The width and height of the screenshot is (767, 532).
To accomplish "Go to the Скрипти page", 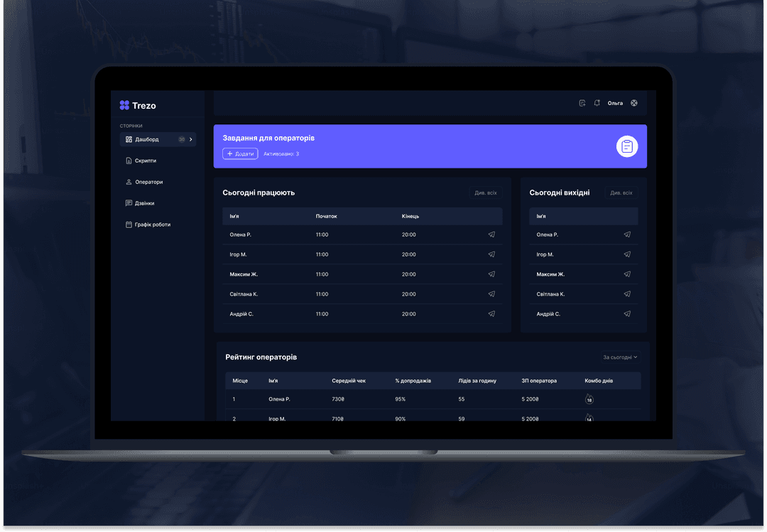I will pyautogui.click(x=145, y=161).
